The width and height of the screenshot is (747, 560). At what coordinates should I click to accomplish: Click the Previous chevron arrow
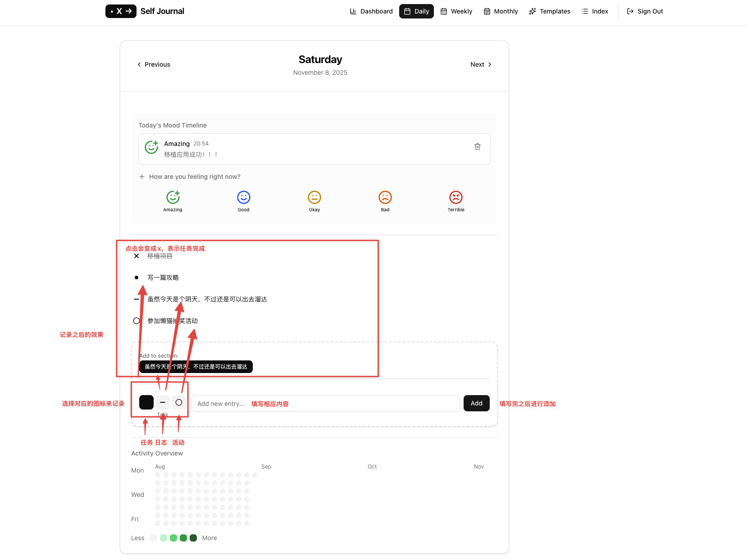[x=139, y=64]
